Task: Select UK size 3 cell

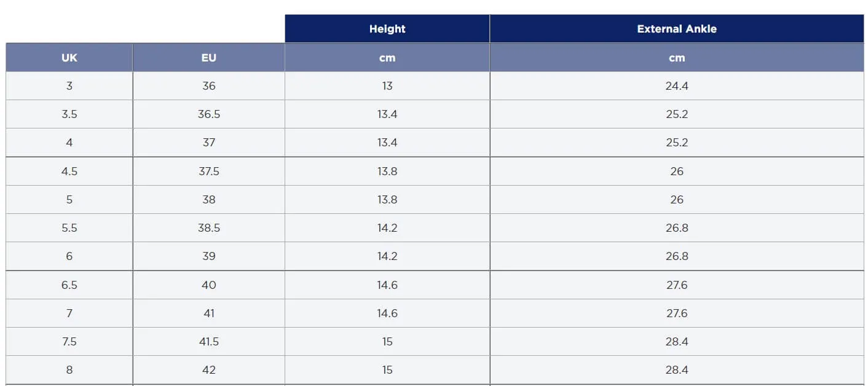Action: 69,86
